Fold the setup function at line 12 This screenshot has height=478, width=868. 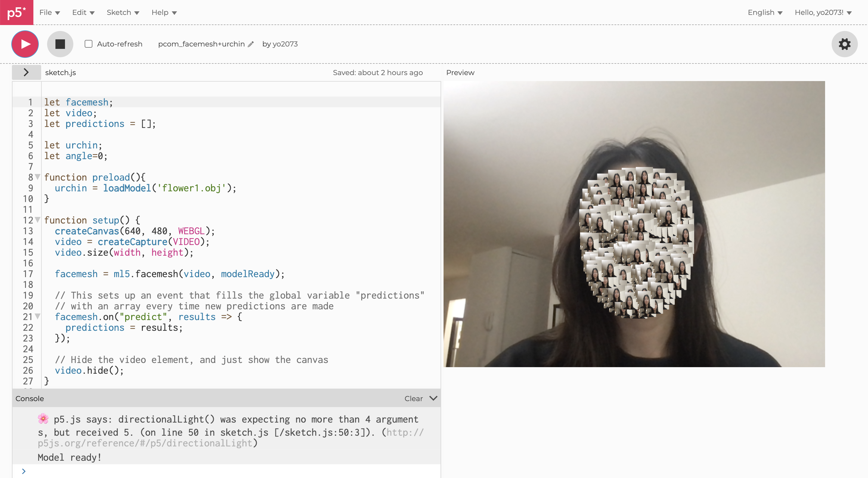coord(38,220)
